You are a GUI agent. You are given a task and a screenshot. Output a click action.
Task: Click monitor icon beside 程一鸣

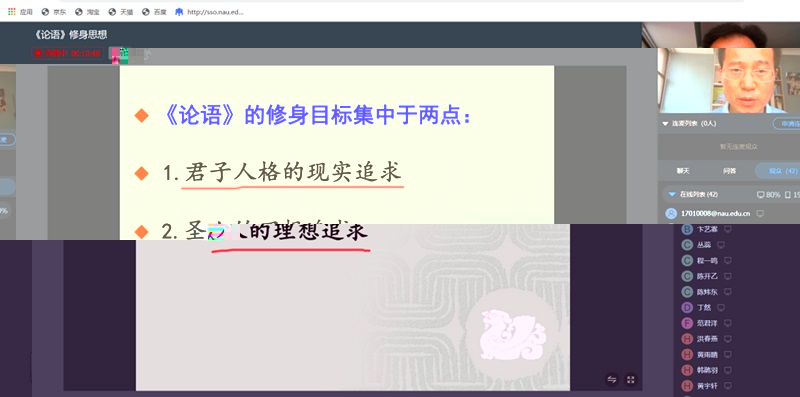pos(728,261)
